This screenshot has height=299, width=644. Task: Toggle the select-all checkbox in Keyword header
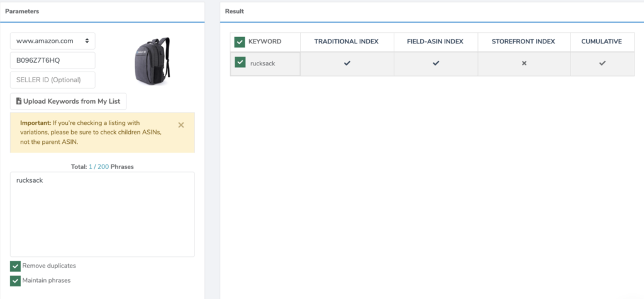240,42
